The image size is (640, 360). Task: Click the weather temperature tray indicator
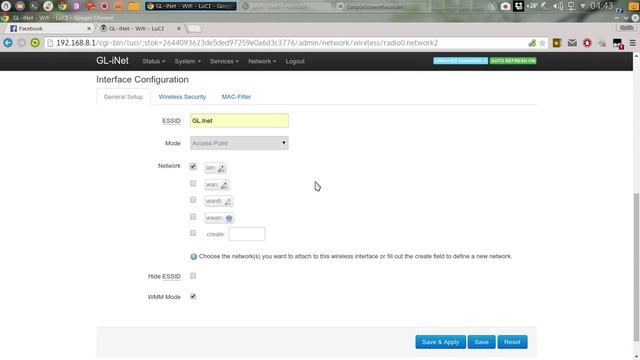532,6
